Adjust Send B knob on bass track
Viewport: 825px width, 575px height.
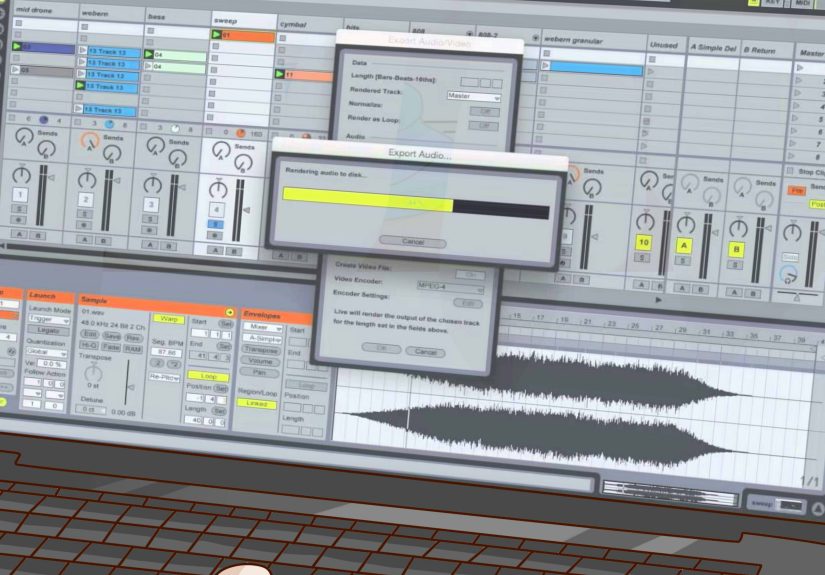[x=178, y=158]
